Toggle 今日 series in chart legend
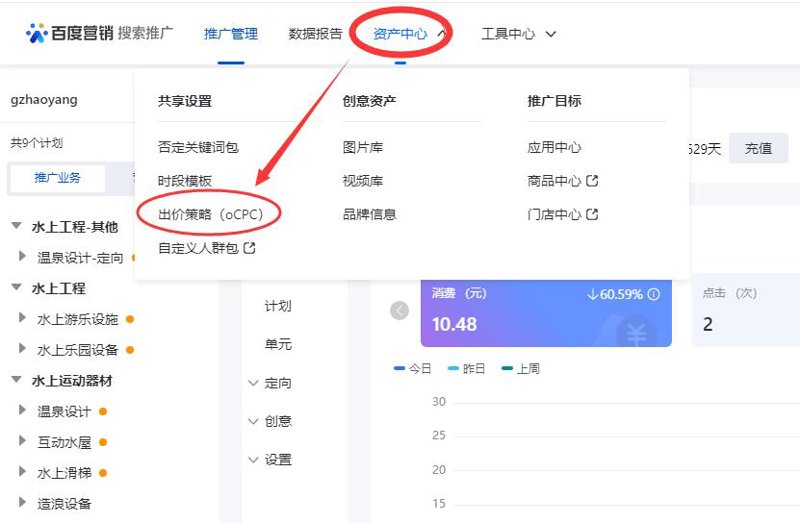800x523 pixels. click(413, 368)
